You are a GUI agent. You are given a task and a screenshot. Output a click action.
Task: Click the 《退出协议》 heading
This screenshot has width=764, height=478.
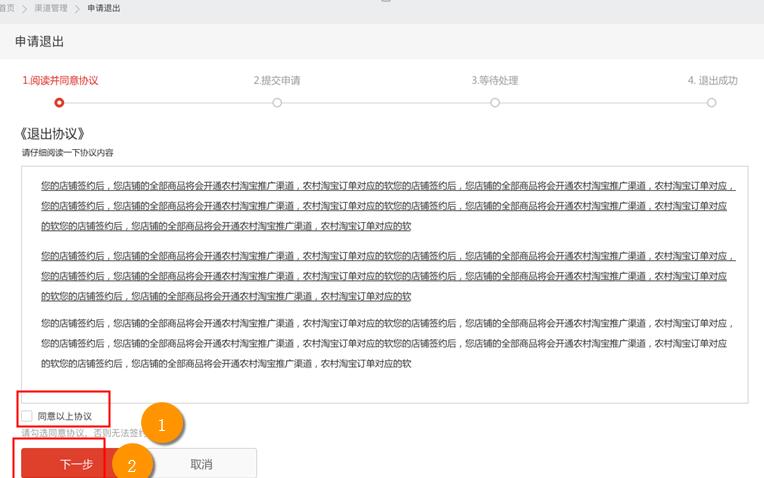[53, 134]
